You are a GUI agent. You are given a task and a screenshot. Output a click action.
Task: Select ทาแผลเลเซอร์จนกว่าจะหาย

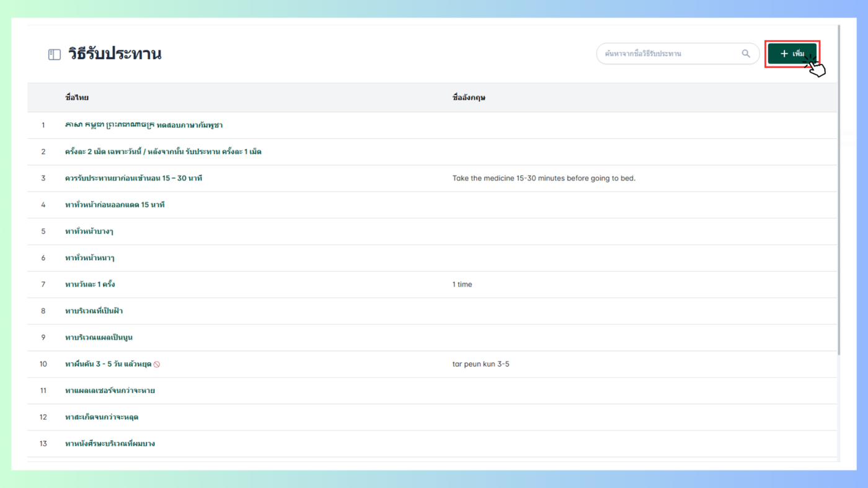(x=110, y=391)
